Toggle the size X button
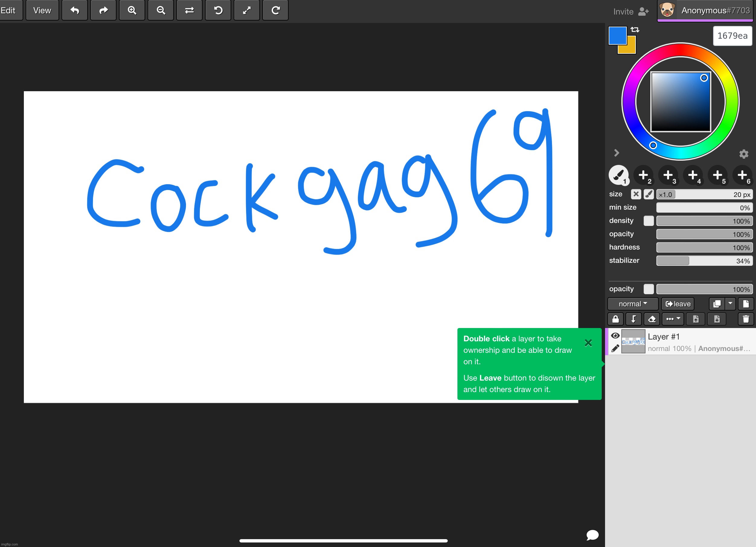 click(x=636, y=194)
